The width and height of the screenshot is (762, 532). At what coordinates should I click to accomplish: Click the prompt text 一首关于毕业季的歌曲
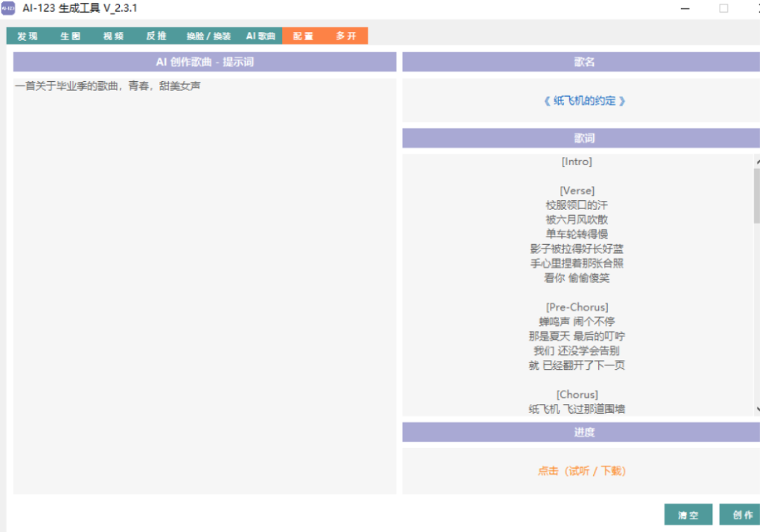[66, 86]
